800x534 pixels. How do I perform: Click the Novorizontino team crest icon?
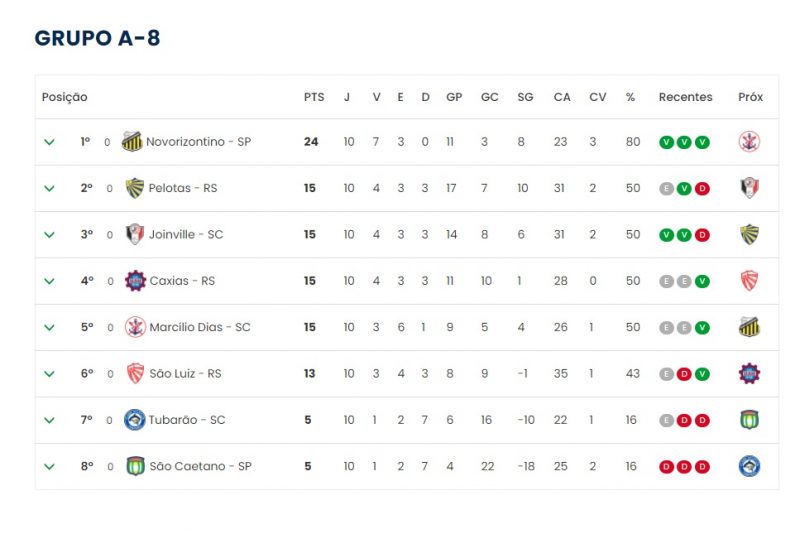[x=131, y=142]
